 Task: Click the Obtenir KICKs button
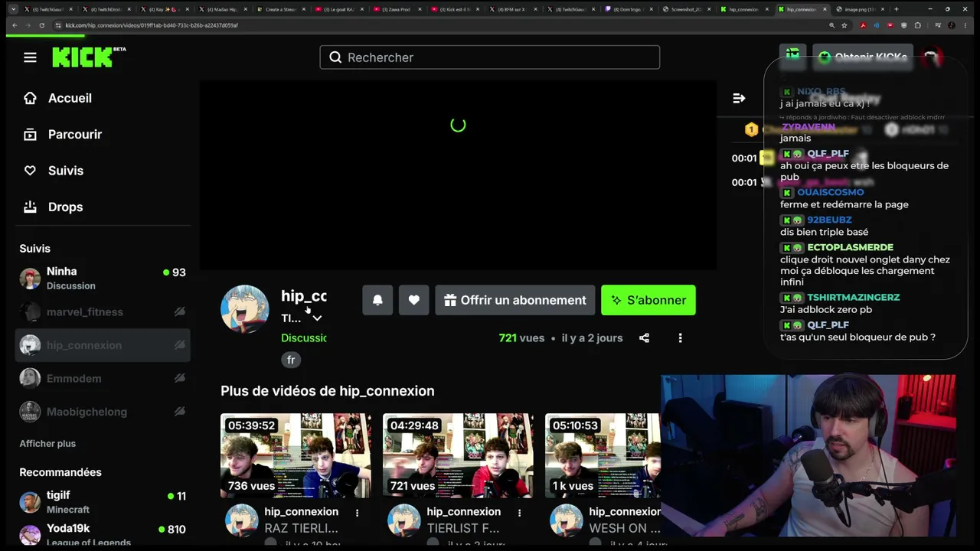tap(862, 57)
